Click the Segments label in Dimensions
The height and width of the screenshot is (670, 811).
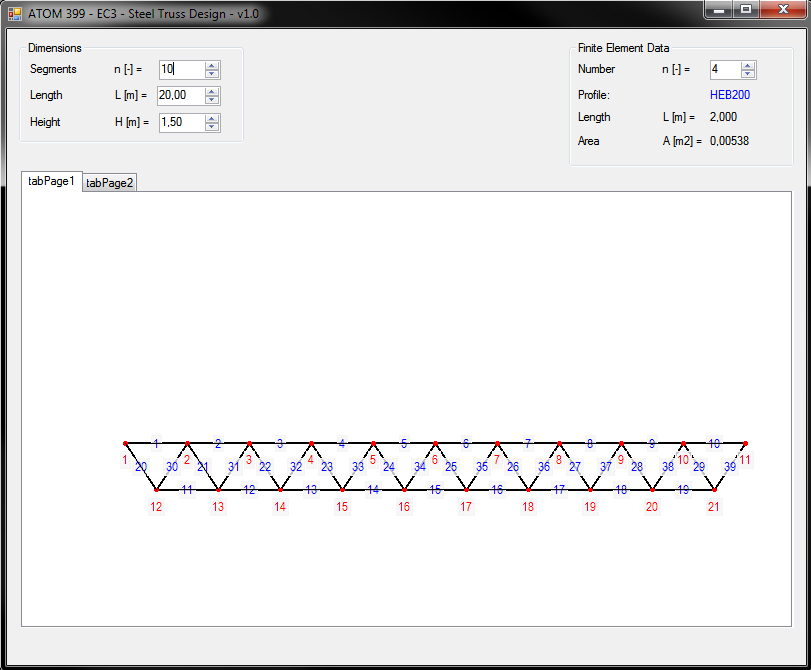tap(53, 69)
